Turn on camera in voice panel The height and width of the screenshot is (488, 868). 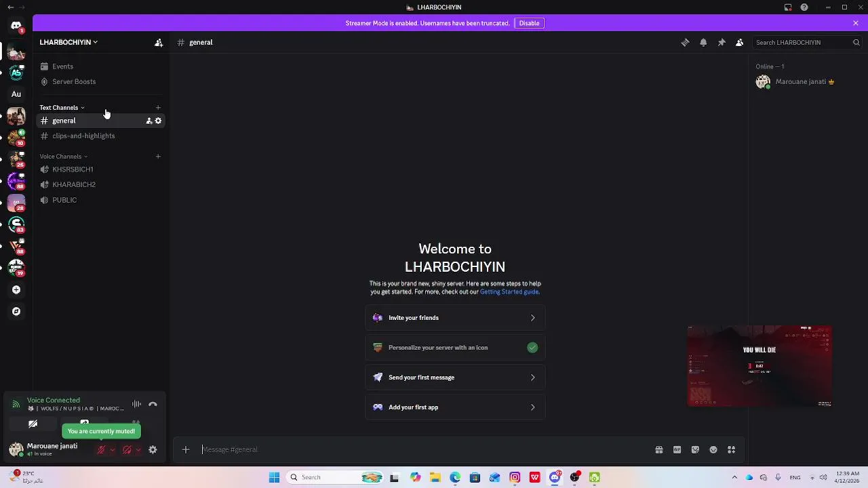[33, 424]
